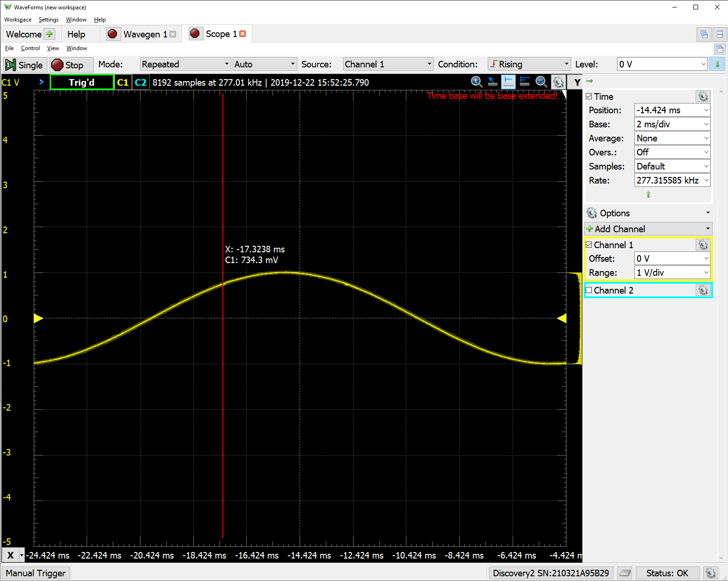Expand the Options dropdown arrow
This screenshot has height=581, width=728.
pos(708,213)
